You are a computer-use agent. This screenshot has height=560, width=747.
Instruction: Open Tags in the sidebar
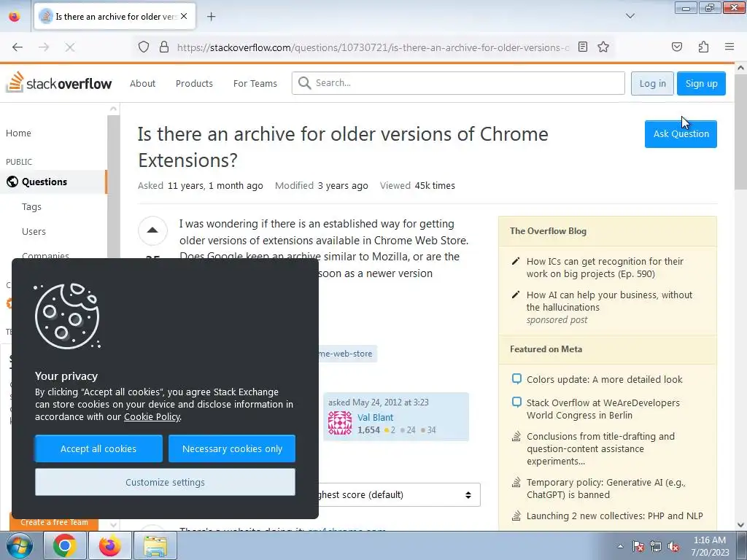point(31,206)
